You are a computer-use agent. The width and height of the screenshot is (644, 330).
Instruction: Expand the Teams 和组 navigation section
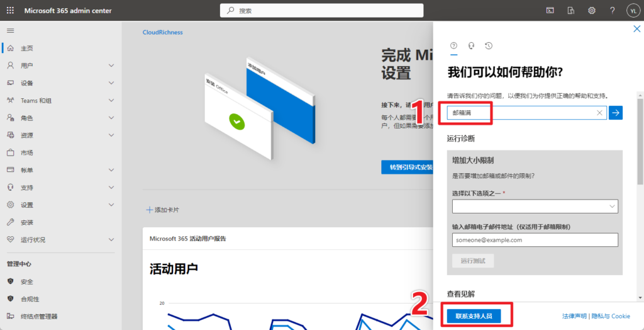coord(111,100)
